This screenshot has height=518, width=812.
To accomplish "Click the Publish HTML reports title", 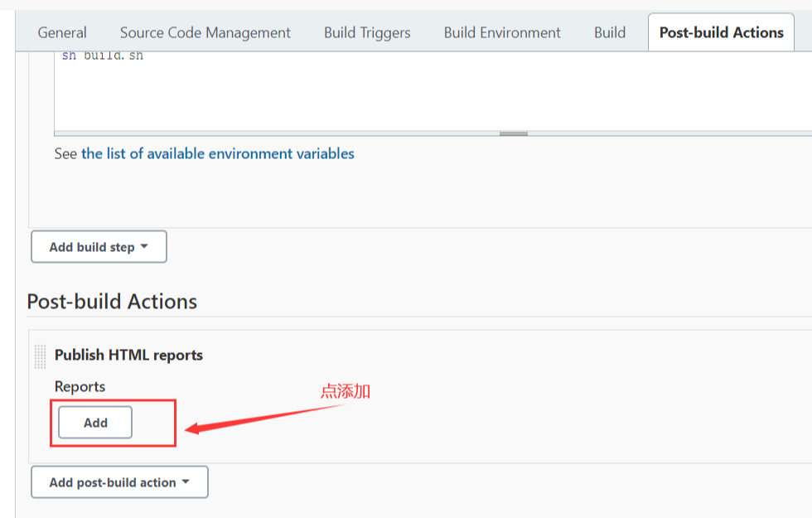I will (x=128, y=355).
